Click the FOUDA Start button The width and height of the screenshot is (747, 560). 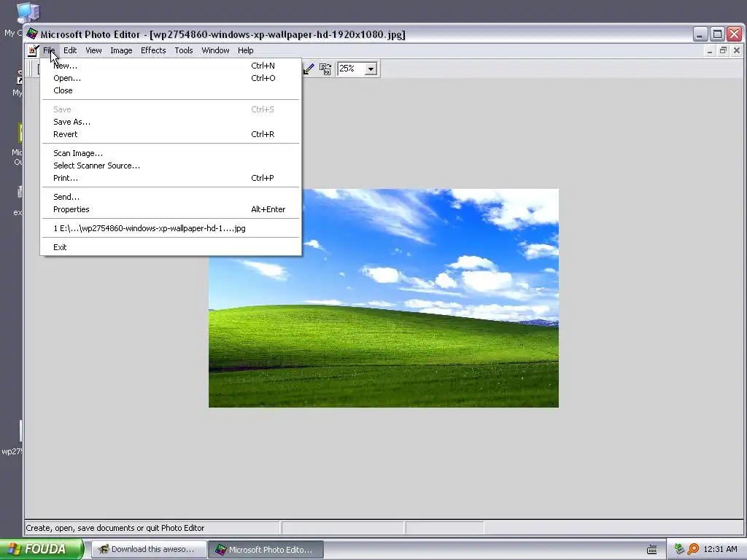pyautogui.click(x=42, y=549)
